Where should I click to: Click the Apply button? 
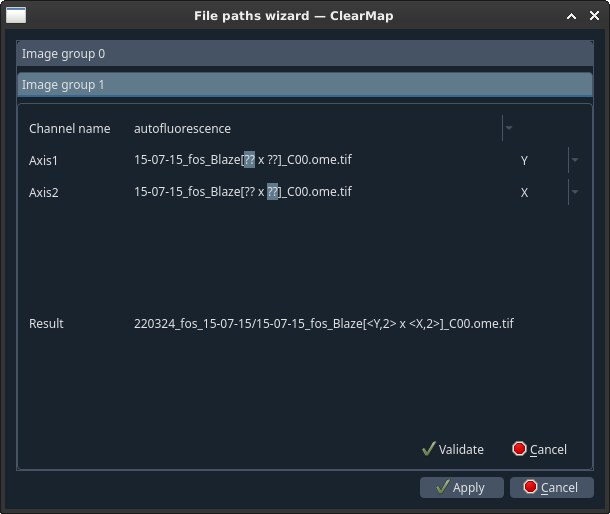(x=462, y=487)
